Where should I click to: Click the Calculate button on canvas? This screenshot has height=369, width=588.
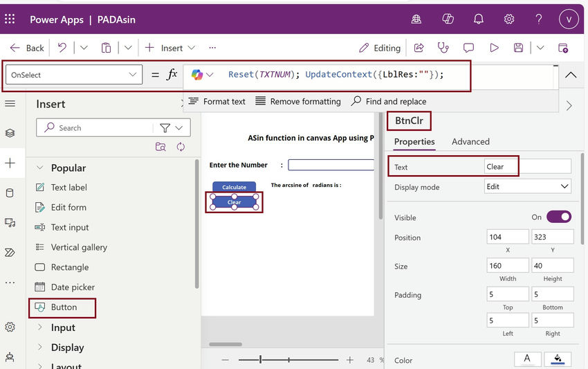click(x=234, y=187)
